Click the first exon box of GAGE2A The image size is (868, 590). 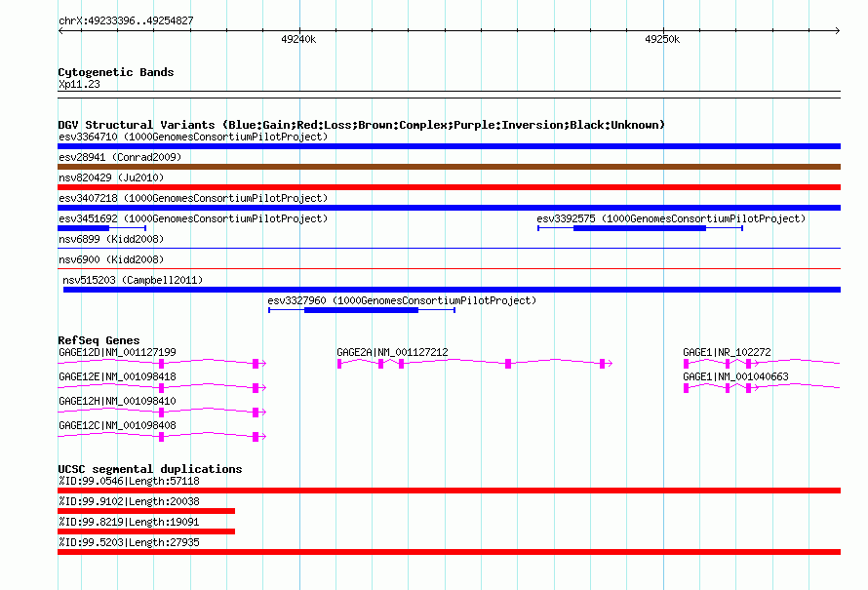[339, 364]
